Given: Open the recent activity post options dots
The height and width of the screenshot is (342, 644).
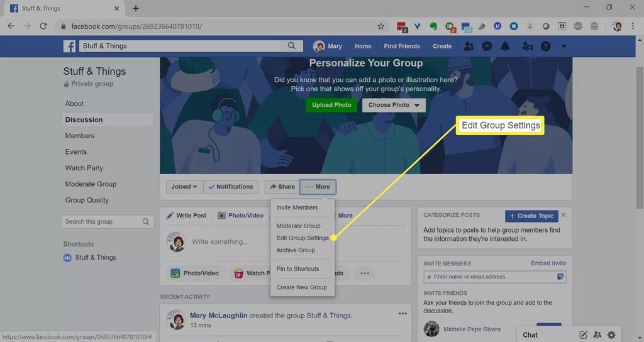Looking at the screenshot, I should (x=402, y=314).
